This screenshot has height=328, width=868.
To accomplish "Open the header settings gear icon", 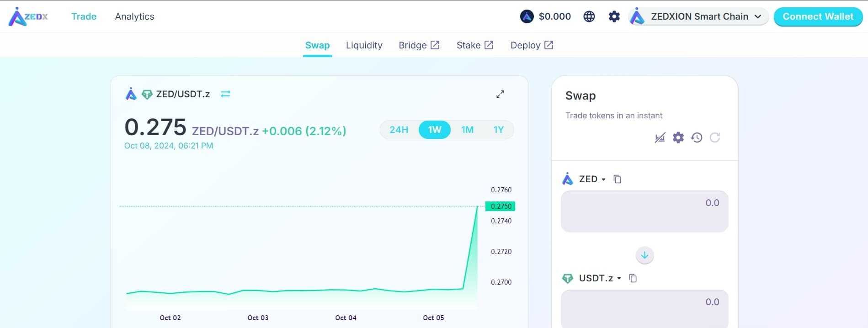I will (x=613, y=16).
